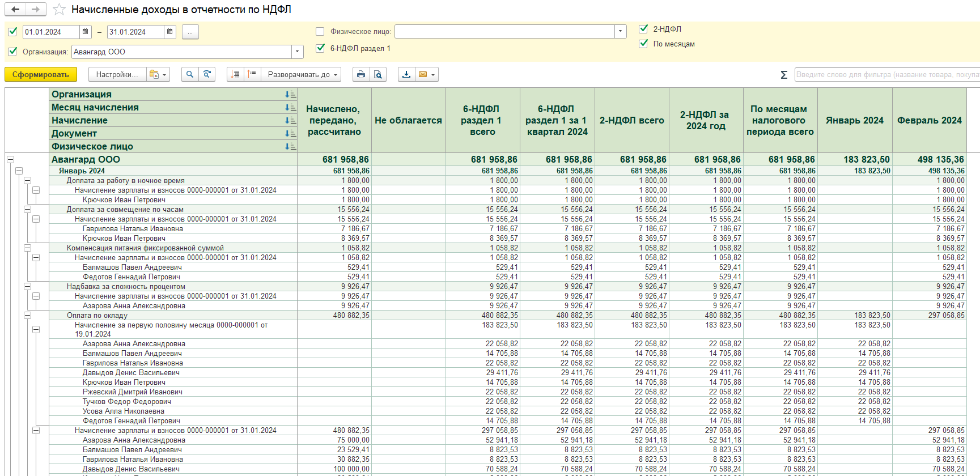The width and height of the screenshot is (980, 476).
Task: Open email send options dropdown arrow
Action: 434,75
